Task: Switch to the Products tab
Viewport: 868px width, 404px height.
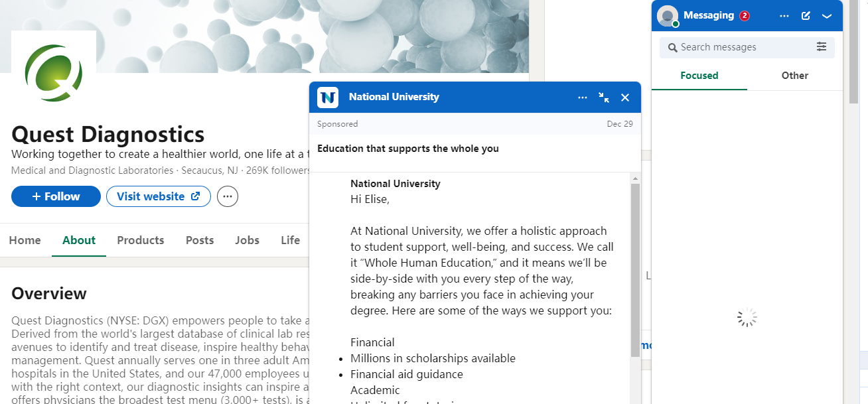Action: pyautogui.click(x=141, y=240)
